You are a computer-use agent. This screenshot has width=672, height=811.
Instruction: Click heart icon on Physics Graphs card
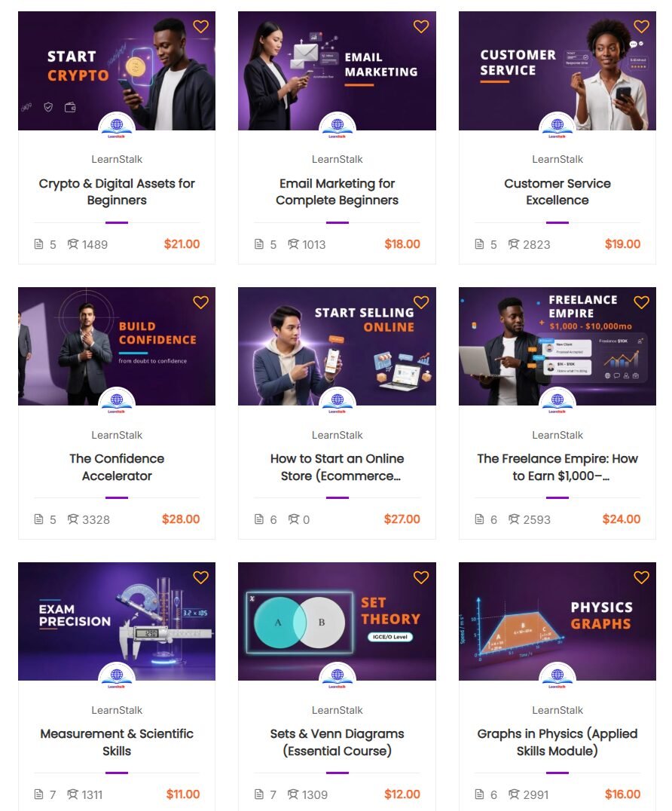pos(641,577)
